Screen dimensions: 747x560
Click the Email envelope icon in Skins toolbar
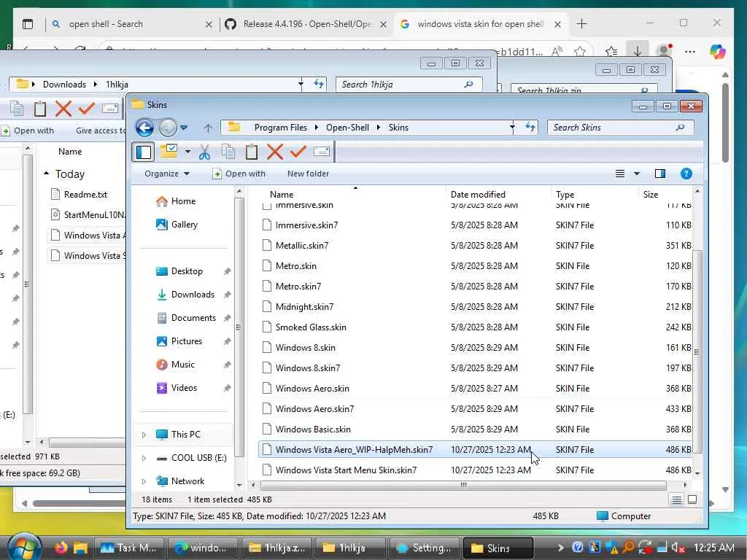[x=322, y=152]
